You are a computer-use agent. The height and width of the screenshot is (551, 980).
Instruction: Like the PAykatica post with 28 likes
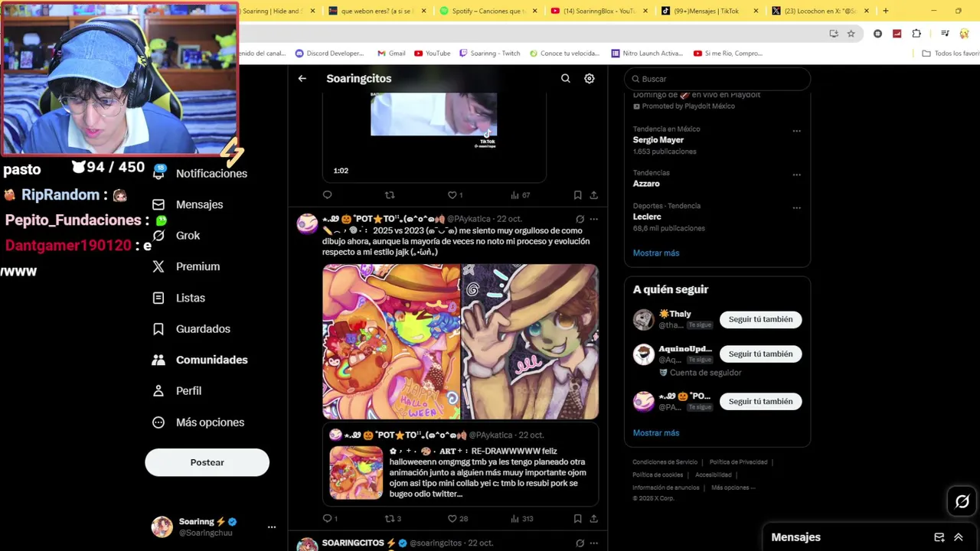[458, 518]
